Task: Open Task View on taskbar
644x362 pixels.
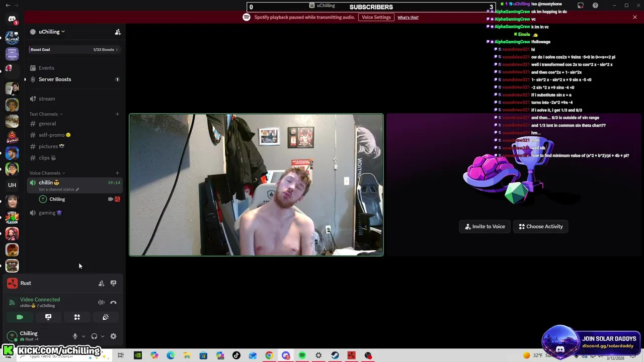Action: point(121,355)
